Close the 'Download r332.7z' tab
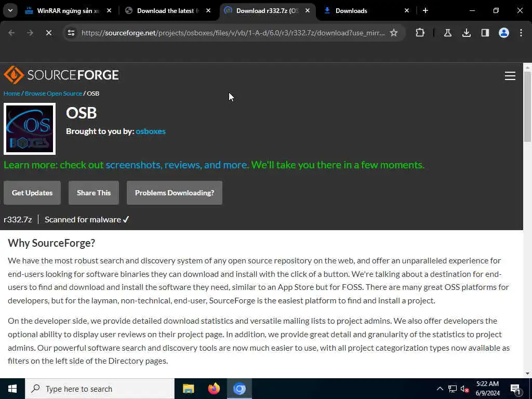Viewport: 532px width, 399px height. [308, 11]
